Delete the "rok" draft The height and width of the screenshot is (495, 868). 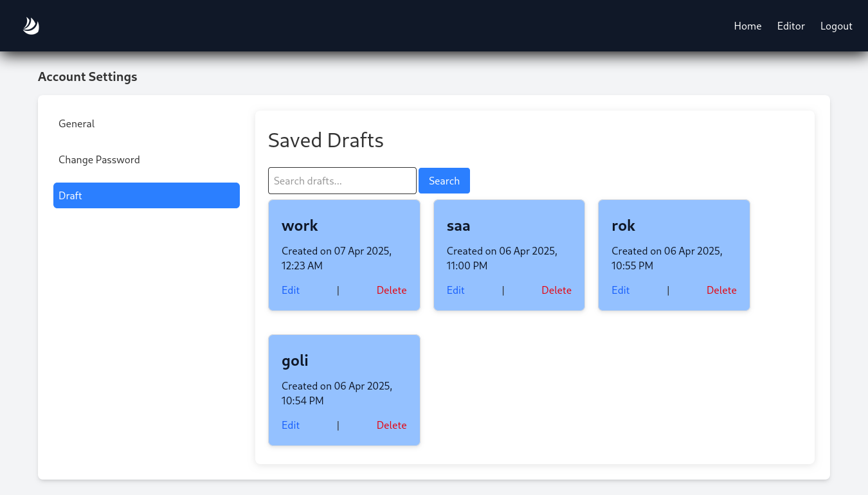(x=721, y=290)
